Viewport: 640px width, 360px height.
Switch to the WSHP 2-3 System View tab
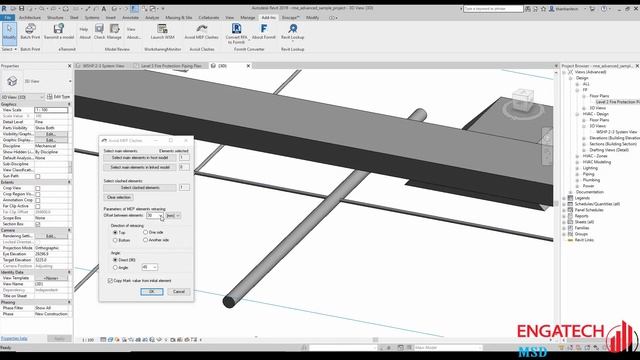point(103,66)
